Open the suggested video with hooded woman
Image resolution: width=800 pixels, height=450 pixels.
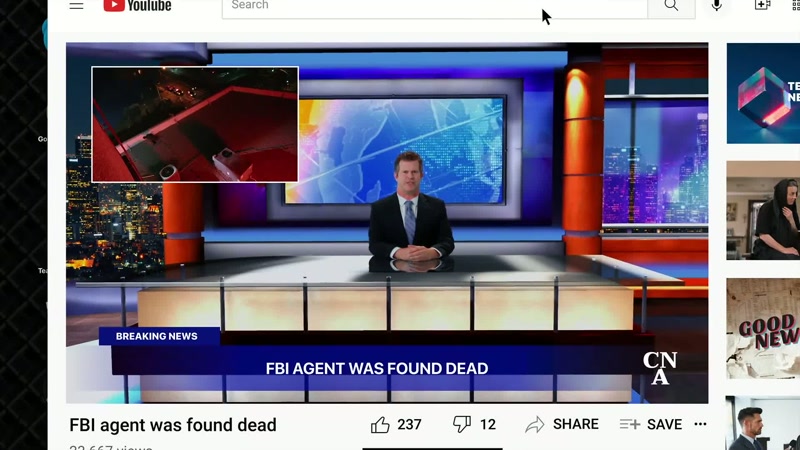pos(763,210)
